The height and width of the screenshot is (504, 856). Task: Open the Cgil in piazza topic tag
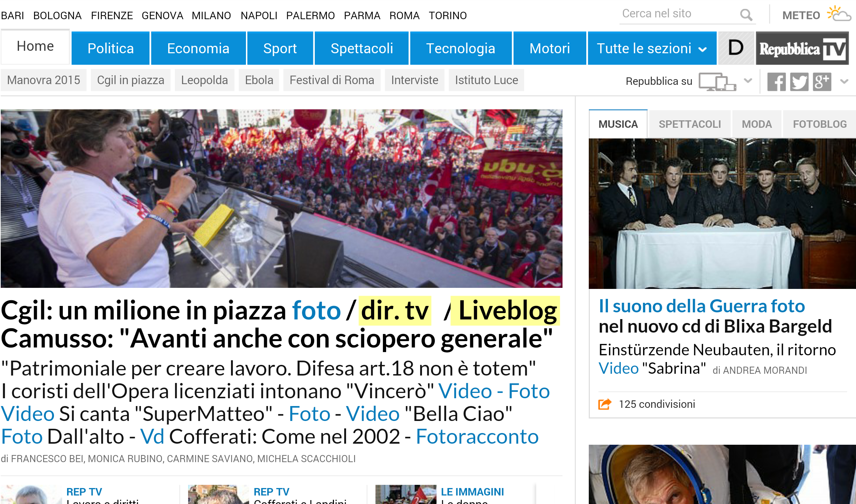(x=131, y=80)
